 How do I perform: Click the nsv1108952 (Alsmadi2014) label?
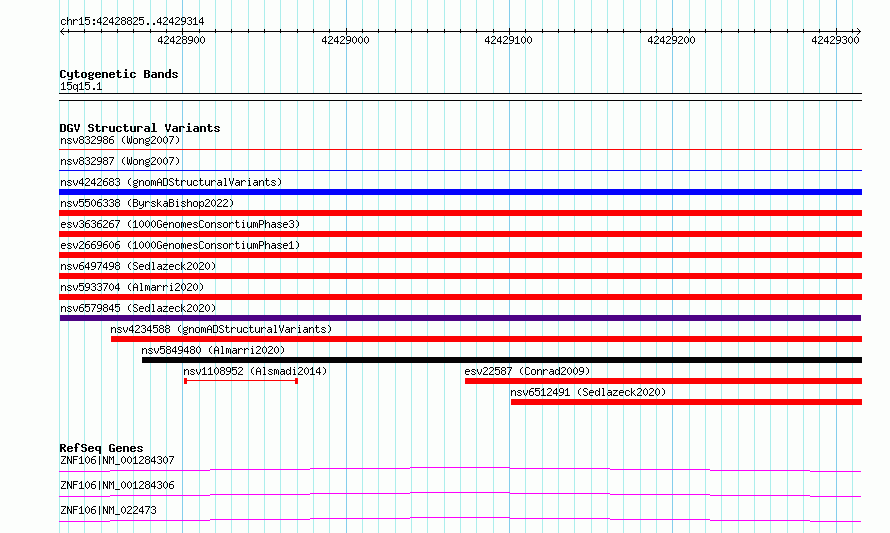255,371
